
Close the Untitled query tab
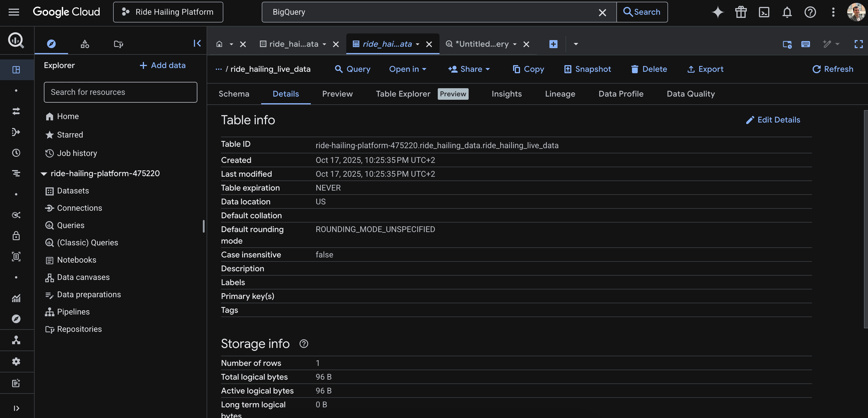[x=526, y=44]
